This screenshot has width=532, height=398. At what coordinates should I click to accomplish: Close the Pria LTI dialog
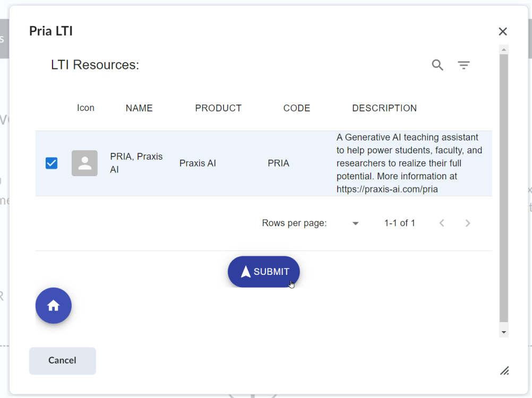click(503, 31)
